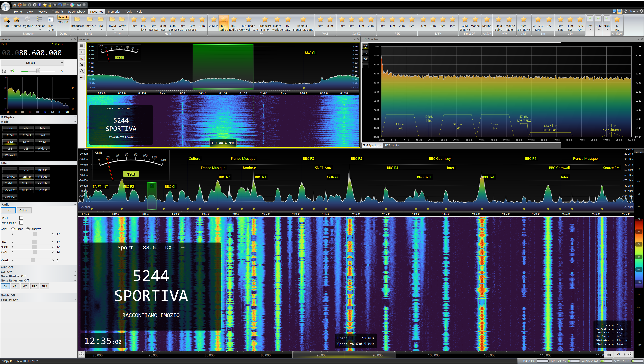The image size is (644, 364).
Task: Select the Linear gain radio button
Action: 13,229
